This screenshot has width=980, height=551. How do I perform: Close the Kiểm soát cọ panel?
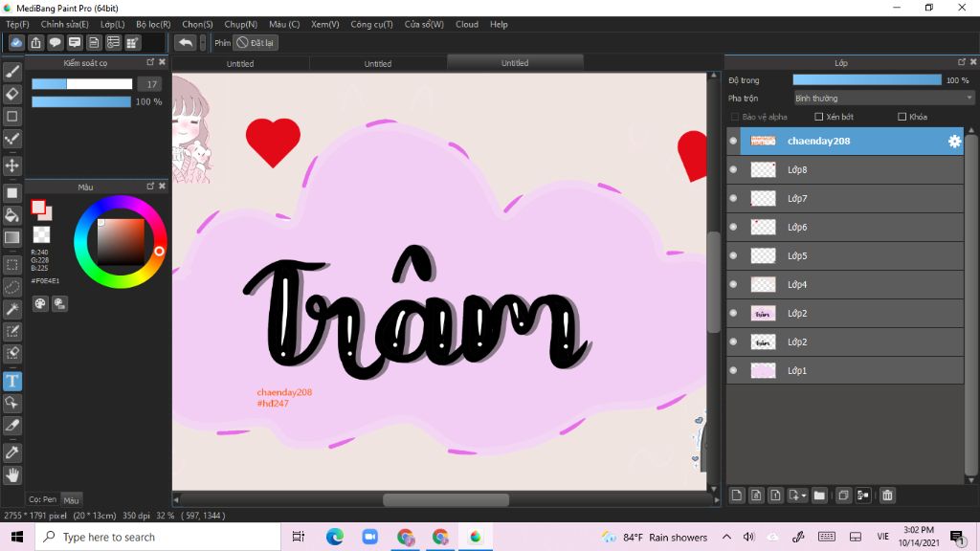point(162,62)
